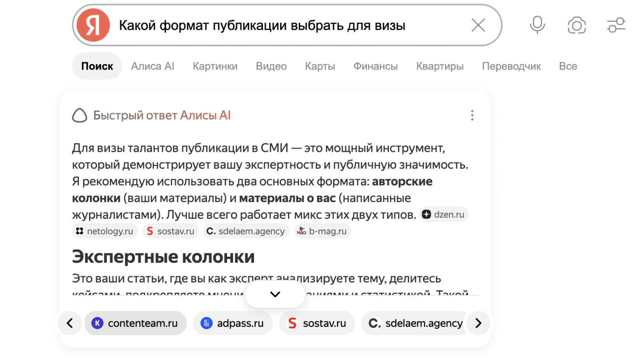Viewport: 633px width, 364px height.
Task: Show next sources with right arrow
Action: [478, 323]
